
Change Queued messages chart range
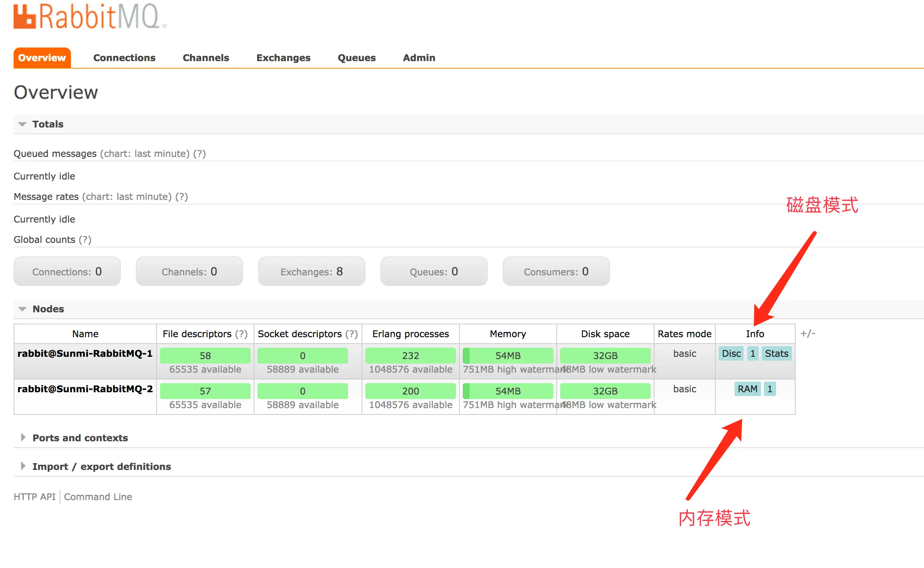point(145,154)
